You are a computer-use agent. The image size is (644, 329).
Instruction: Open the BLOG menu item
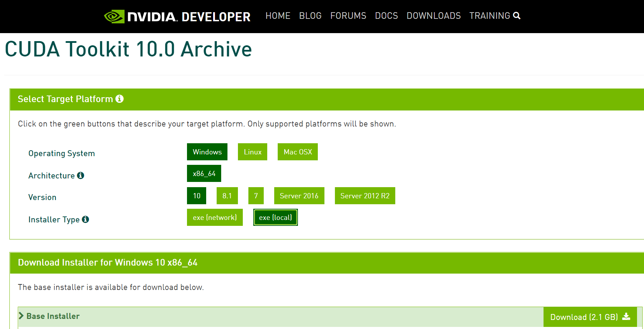click(x=310, y=16)
